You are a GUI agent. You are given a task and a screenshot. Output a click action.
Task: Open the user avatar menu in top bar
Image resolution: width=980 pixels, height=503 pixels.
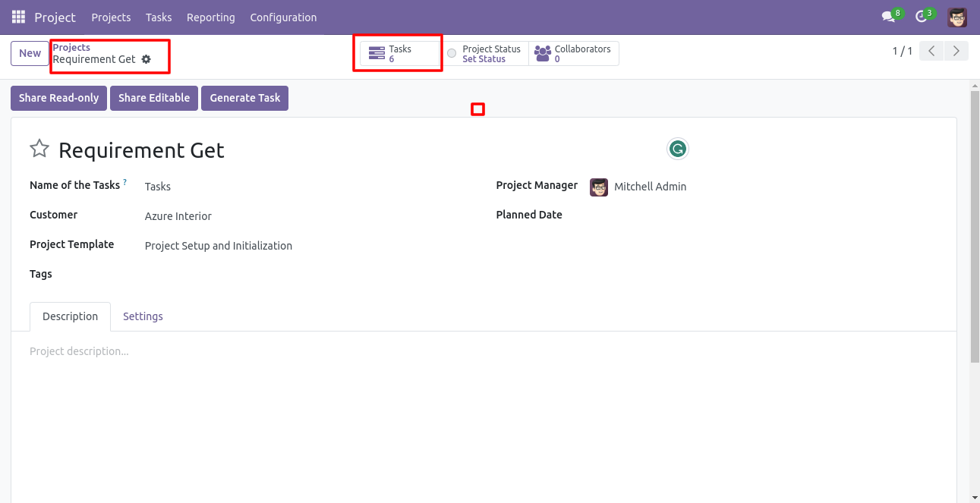pos(957,17)
